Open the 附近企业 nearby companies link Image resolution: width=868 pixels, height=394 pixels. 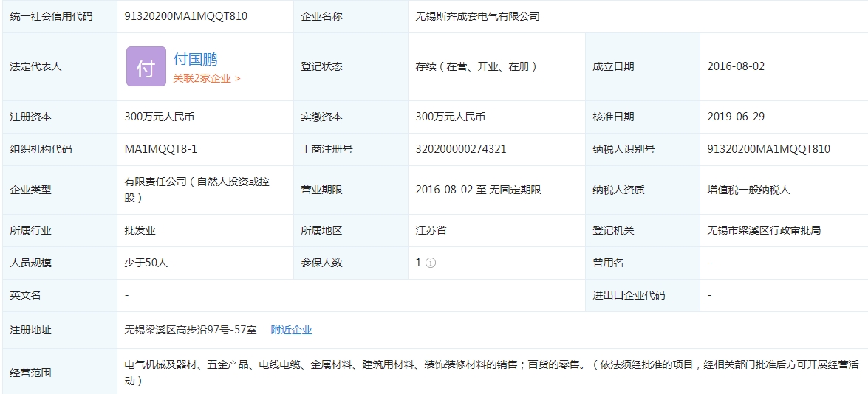click(x=291, y=330)
